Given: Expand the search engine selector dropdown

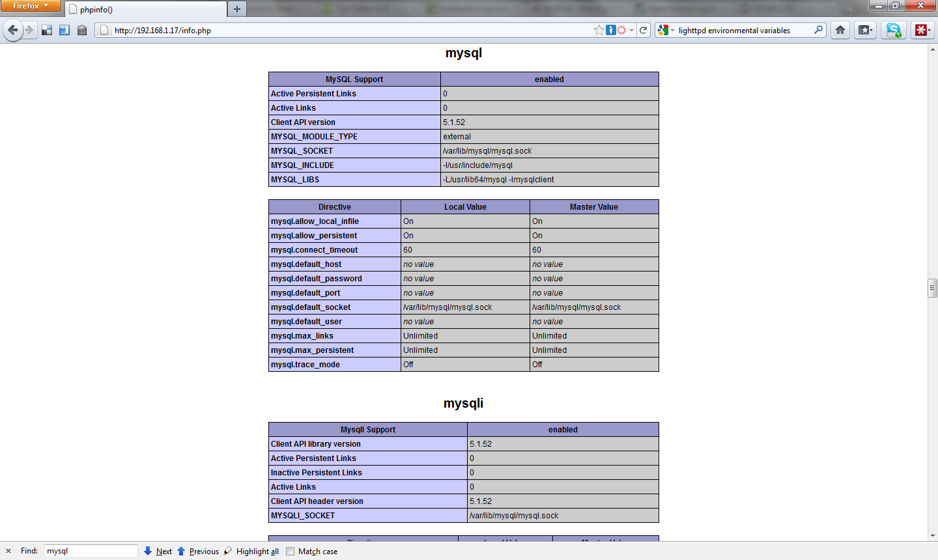Looking at the screenshot, I should tap(672, 30).
